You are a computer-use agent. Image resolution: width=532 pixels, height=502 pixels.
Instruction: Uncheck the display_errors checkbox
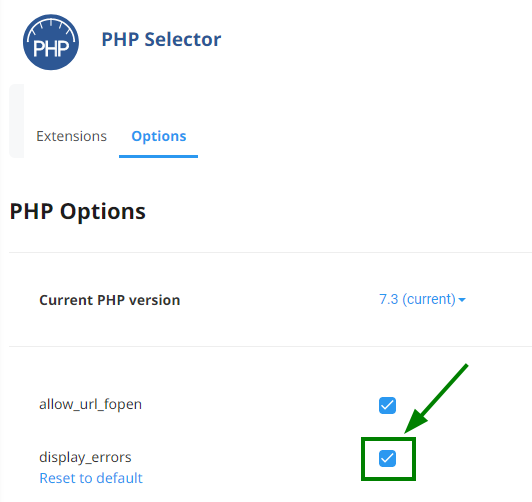(x=387, y=459)
